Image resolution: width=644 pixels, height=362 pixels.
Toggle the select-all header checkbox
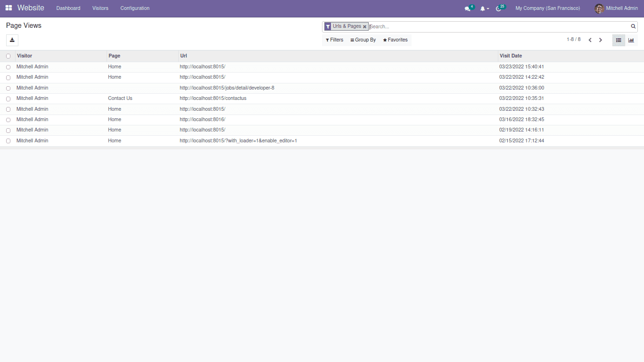click(8, 56)
